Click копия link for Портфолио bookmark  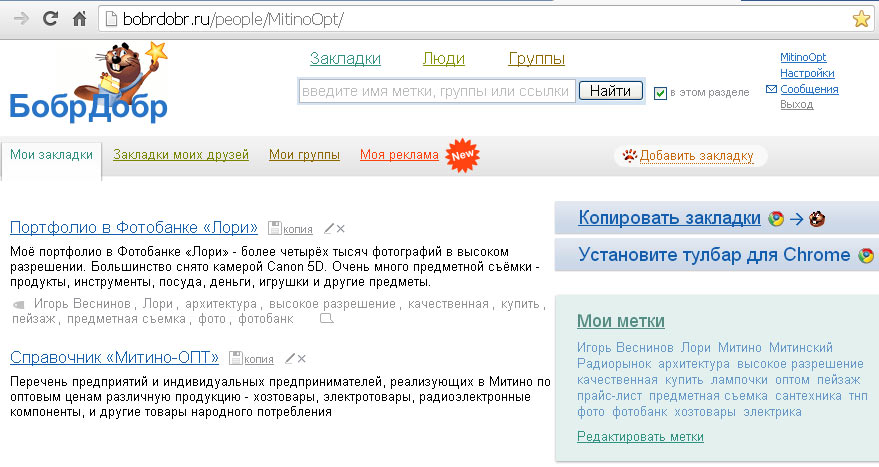pyautogui.click(x=298, y=229)
